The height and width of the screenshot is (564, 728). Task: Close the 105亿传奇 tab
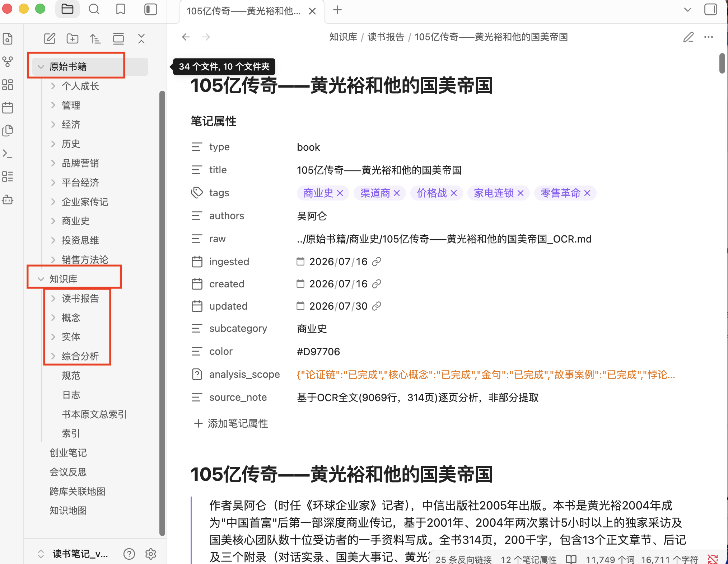pyautogui.click(x=312, y=11)
